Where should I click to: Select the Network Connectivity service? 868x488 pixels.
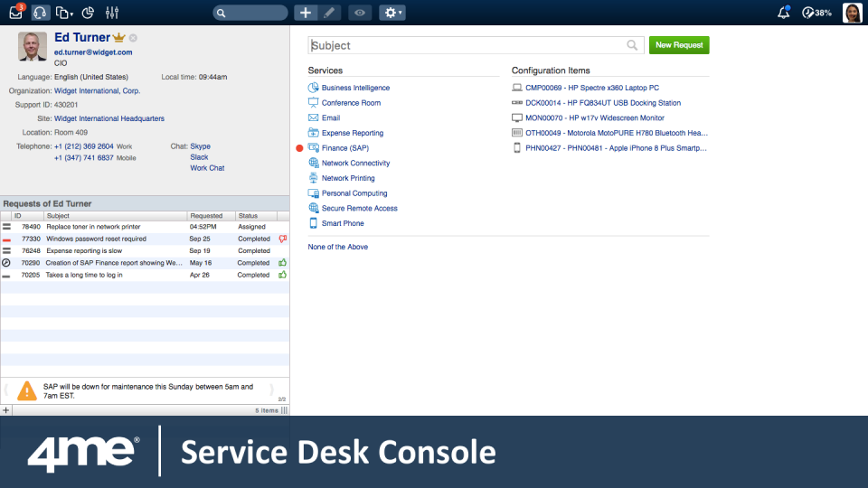[x=355, y=163]
